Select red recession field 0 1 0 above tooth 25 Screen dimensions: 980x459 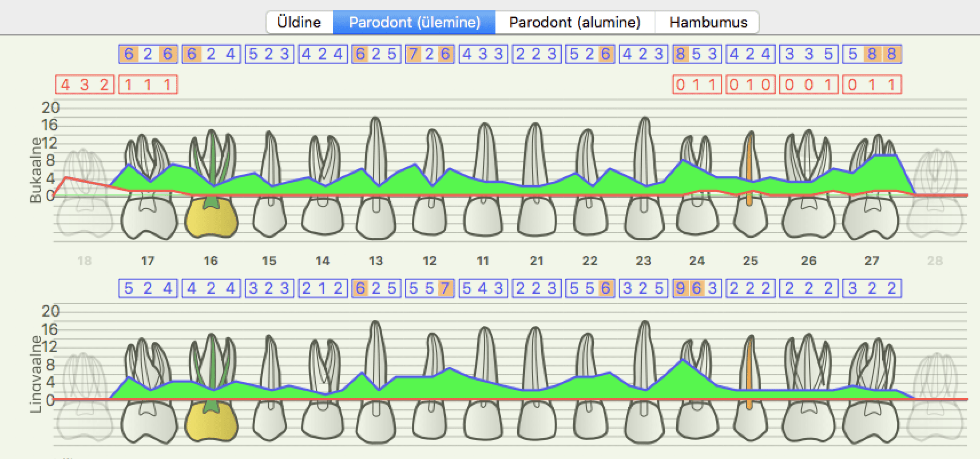750,85
